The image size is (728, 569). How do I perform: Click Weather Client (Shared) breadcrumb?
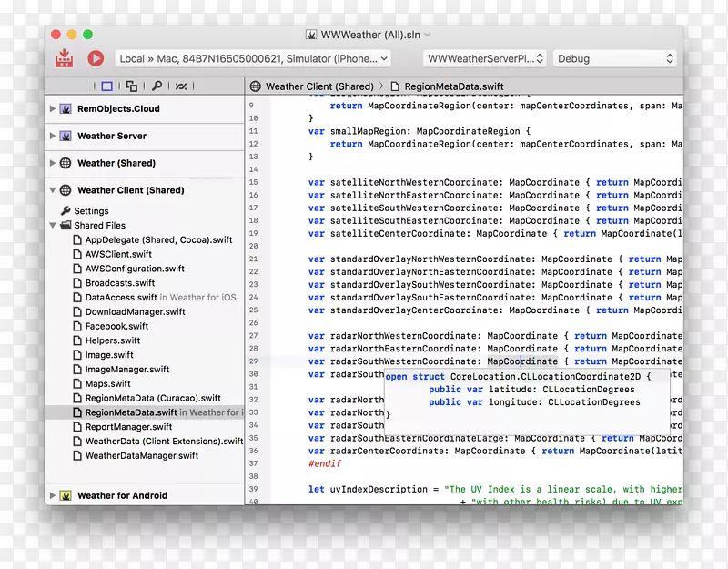319,86
